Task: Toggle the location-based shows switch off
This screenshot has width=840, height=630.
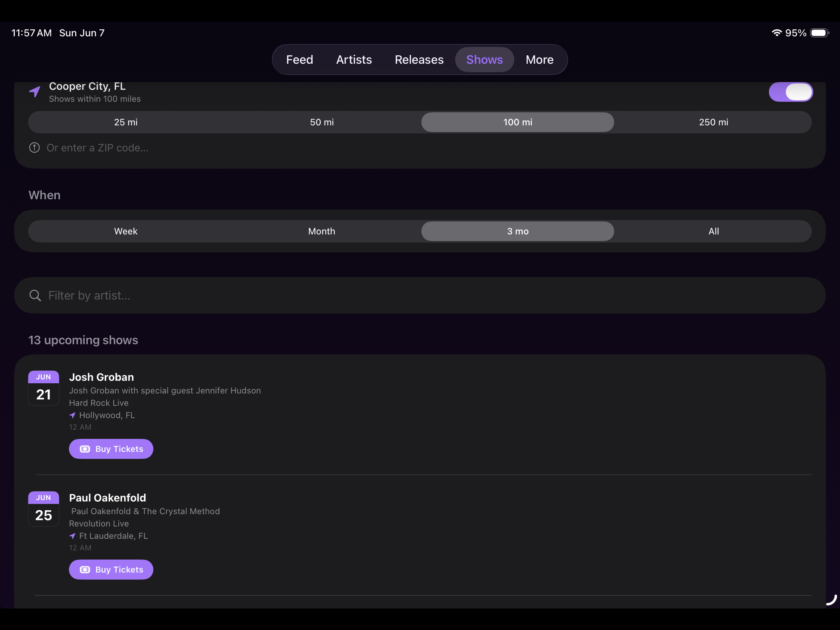Action: (x=790, y=92)
